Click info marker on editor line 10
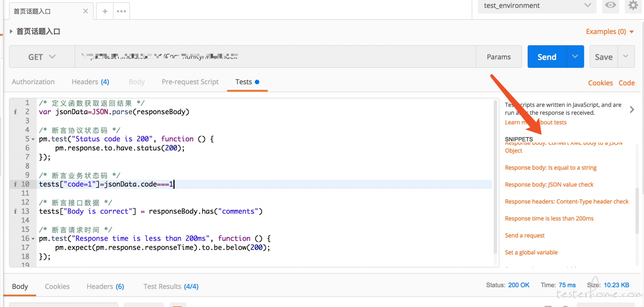 (15, 184)
